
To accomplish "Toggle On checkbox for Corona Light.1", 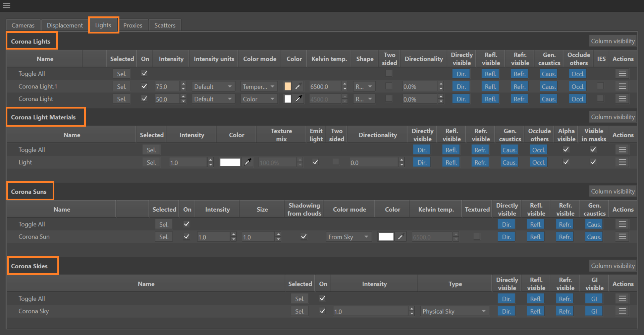I will coord(145,86).
